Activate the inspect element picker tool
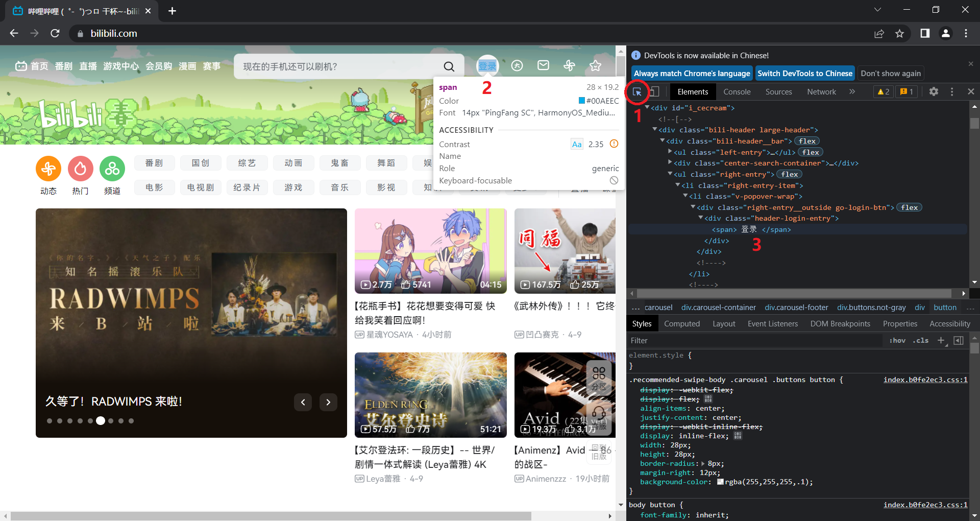Screen dimensions: 980x521 tap(637, 92)
